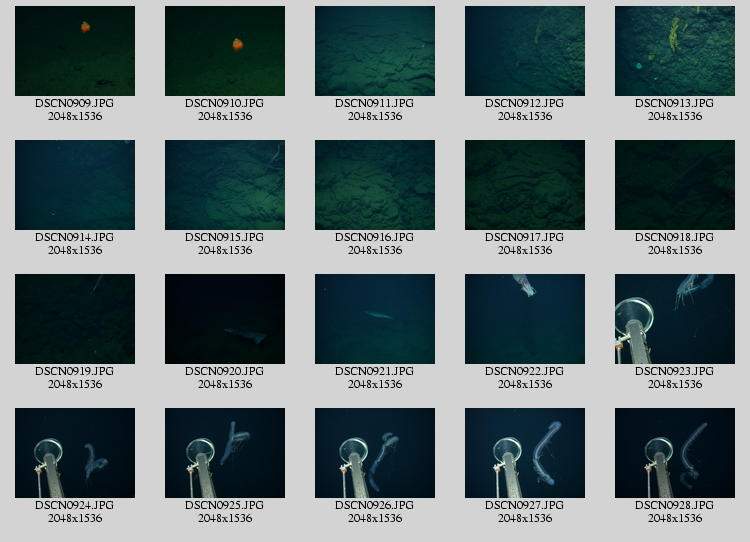Select the DSCN0916.JPG thumbnail

click(x=375, y=185)
